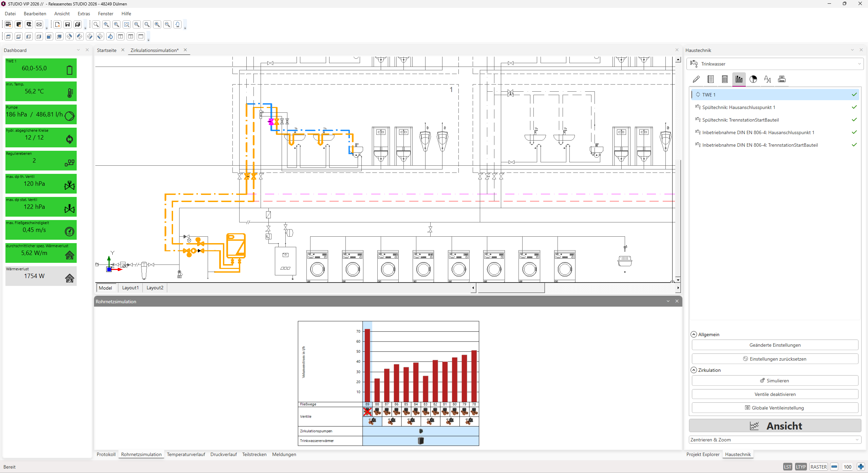This screenshot has width=868, height=473.
Task: Toggle the RASTER grid button
Action: pos(818,467)
